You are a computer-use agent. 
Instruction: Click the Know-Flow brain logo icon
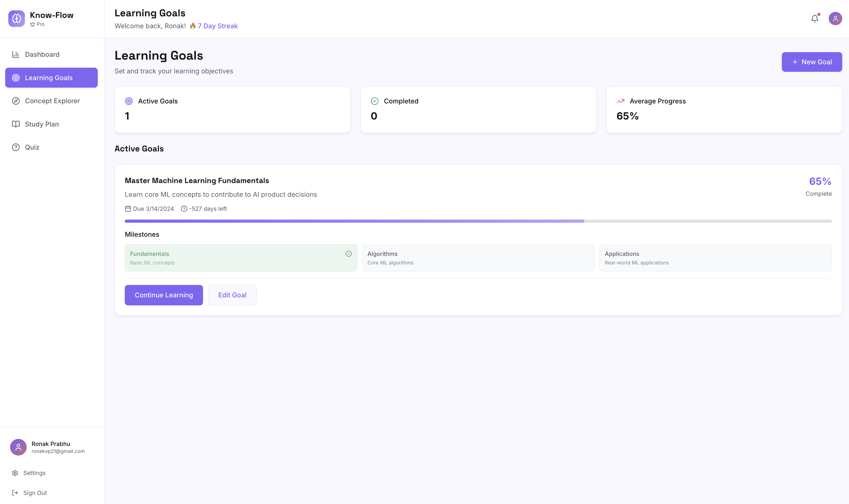16,18
